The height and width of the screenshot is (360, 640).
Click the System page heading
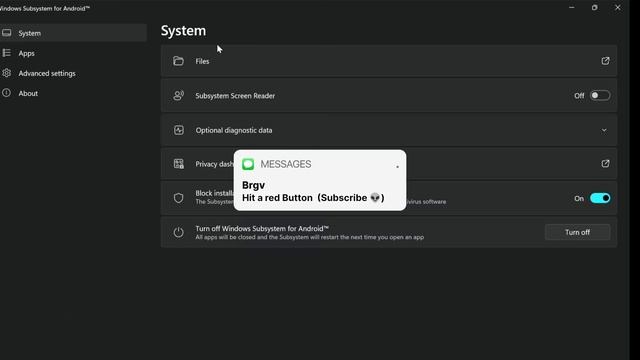point(183,31)
